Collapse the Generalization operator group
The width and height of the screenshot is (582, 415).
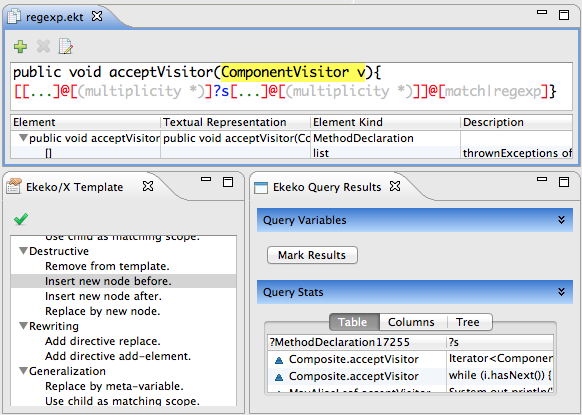pos(23,371)
